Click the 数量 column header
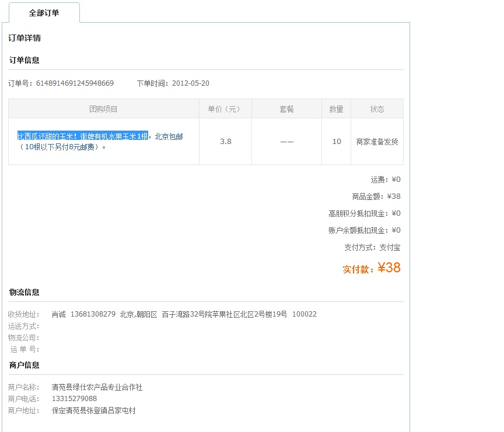 (336, 108)
